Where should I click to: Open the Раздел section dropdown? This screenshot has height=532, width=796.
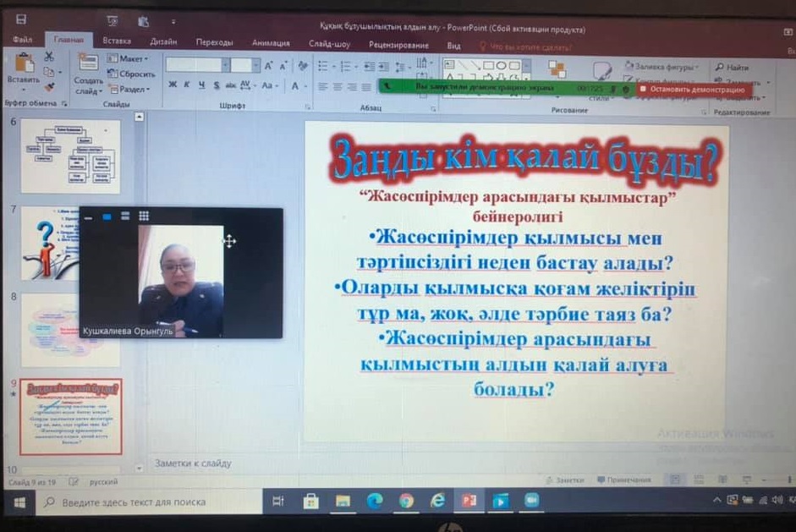(129, 89)
